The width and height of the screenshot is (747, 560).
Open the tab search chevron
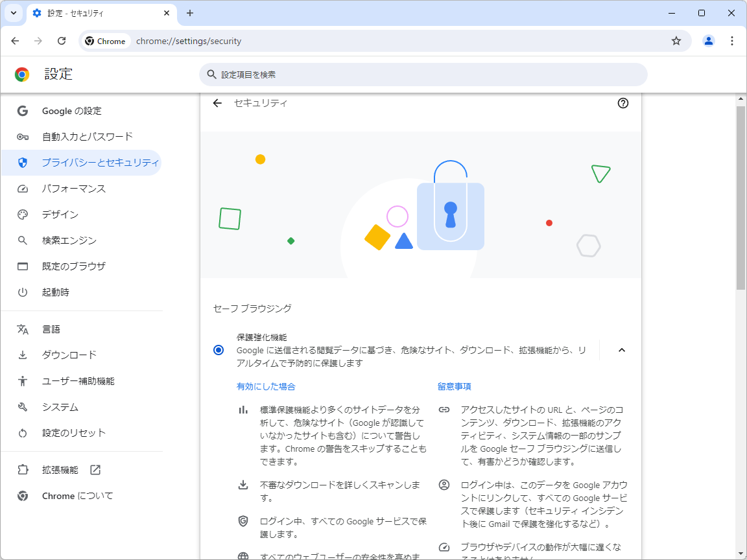[x=13, y=13]
